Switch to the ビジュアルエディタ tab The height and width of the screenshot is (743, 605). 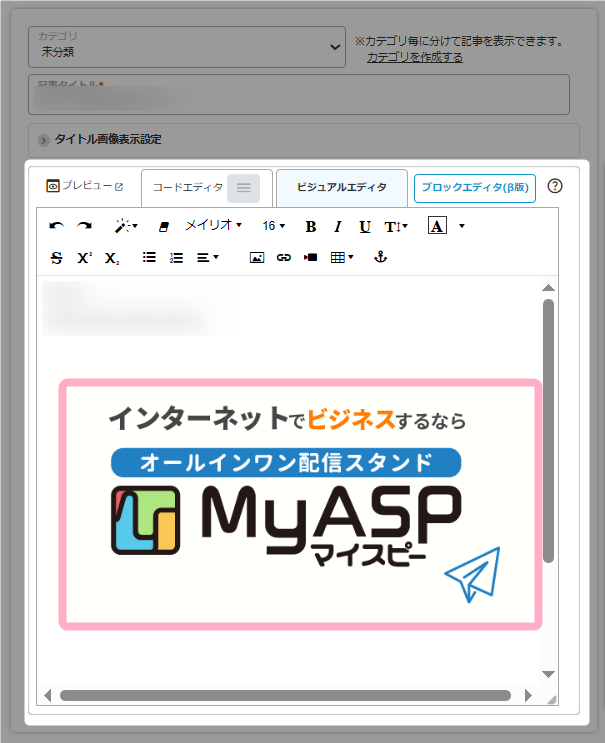pyautogui.click(x=341, y=187)
